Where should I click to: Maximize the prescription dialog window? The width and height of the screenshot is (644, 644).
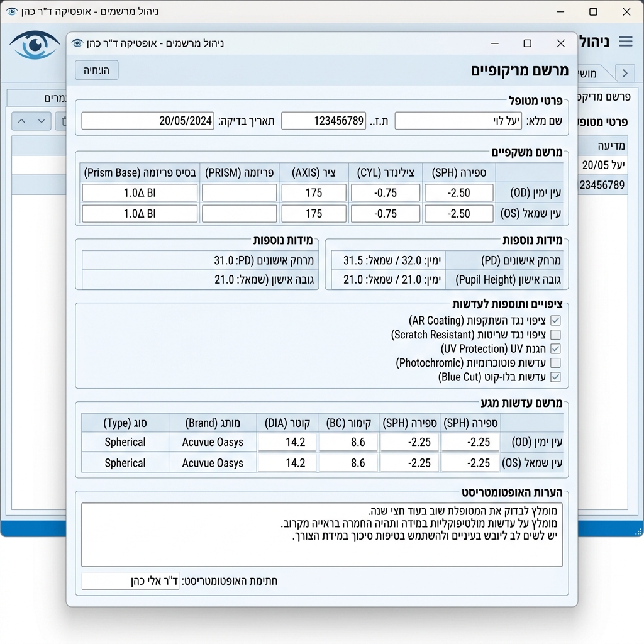coord(528,43)
